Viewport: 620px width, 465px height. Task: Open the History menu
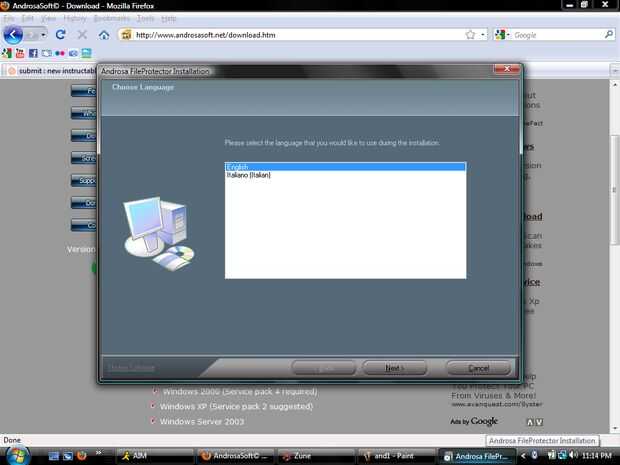75,18
